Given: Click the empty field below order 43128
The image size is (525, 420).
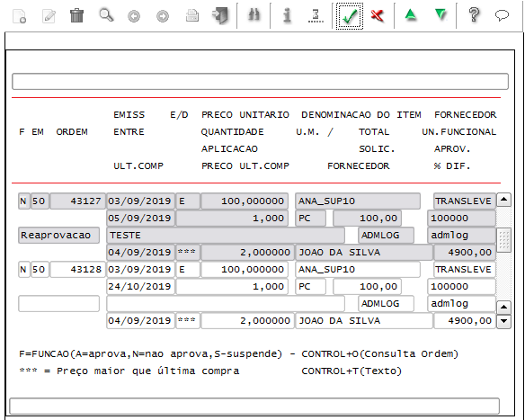Looking at the screenshot, I should (x=59, y=304).
